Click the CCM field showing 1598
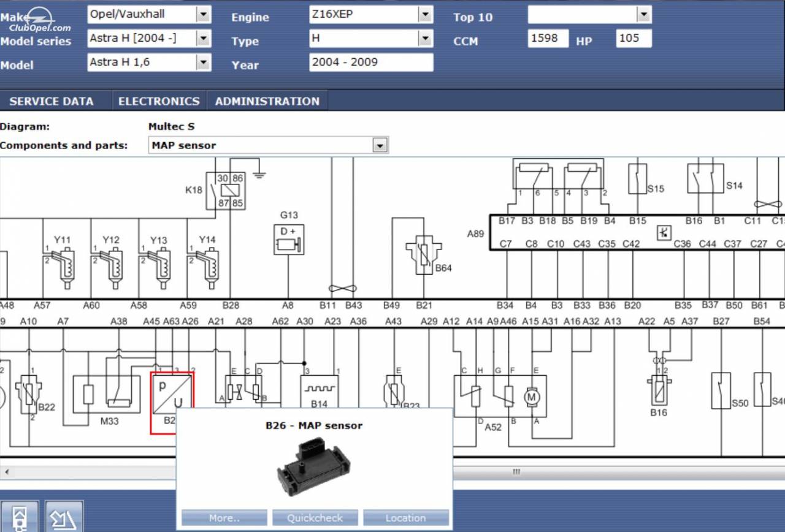This screenshot has width=785, height=532. (548, 39)
